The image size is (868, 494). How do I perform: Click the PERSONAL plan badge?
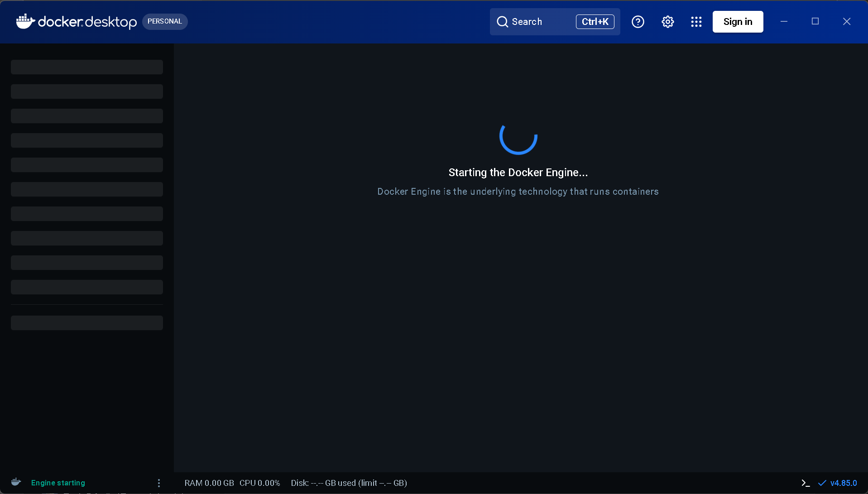click(165, 21)
